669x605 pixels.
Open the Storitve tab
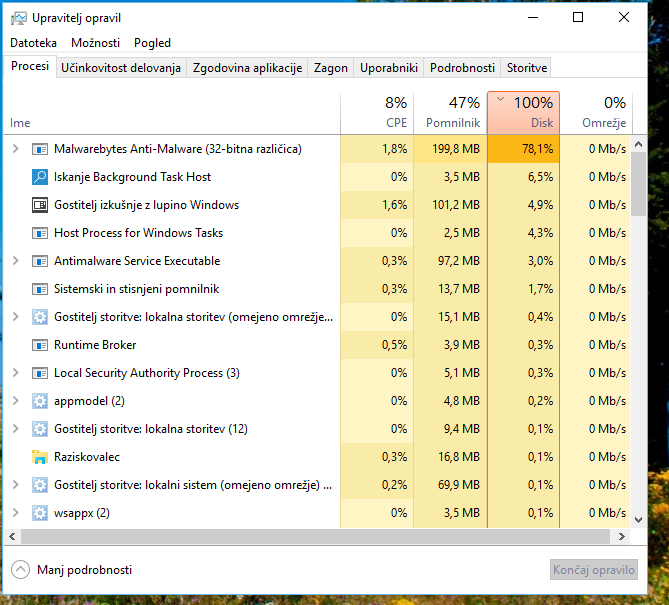tap(526, 68)
